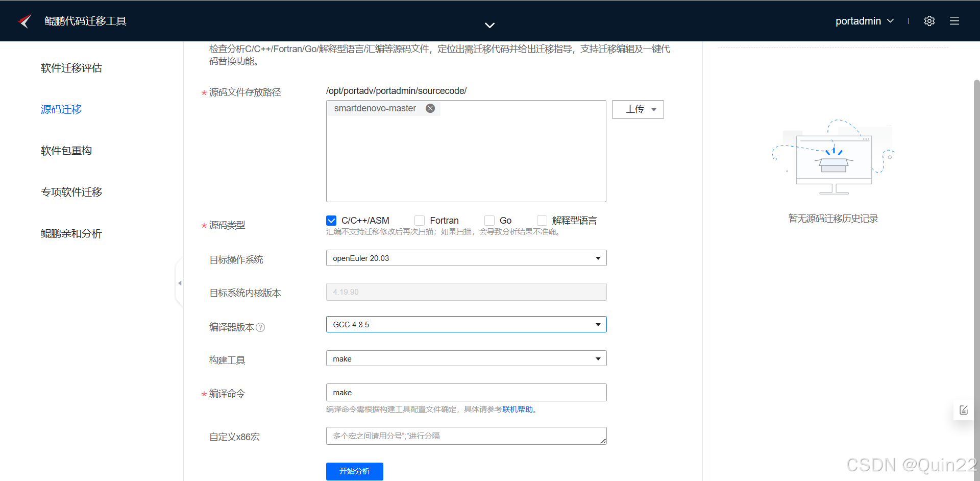Remove the smartdenovo-master tag

pos(430,108)
